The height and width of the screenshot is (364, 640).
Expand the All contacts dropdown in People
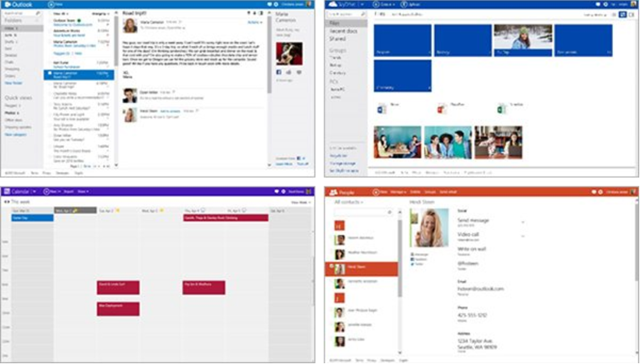[x=348, y=202]
